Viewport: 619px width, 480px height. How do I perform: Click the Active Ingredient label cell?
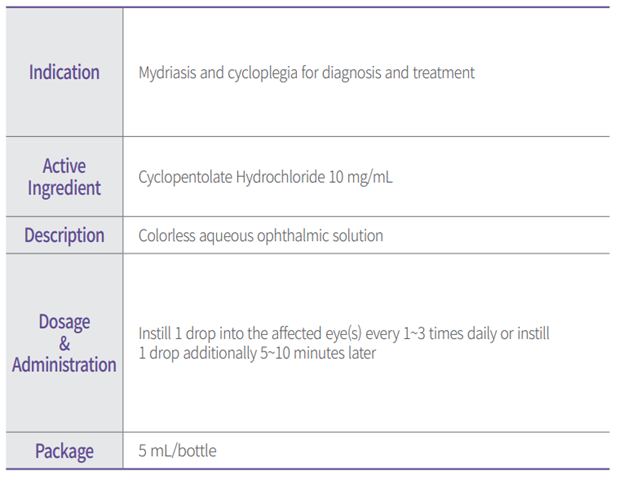tap(64, 176)
